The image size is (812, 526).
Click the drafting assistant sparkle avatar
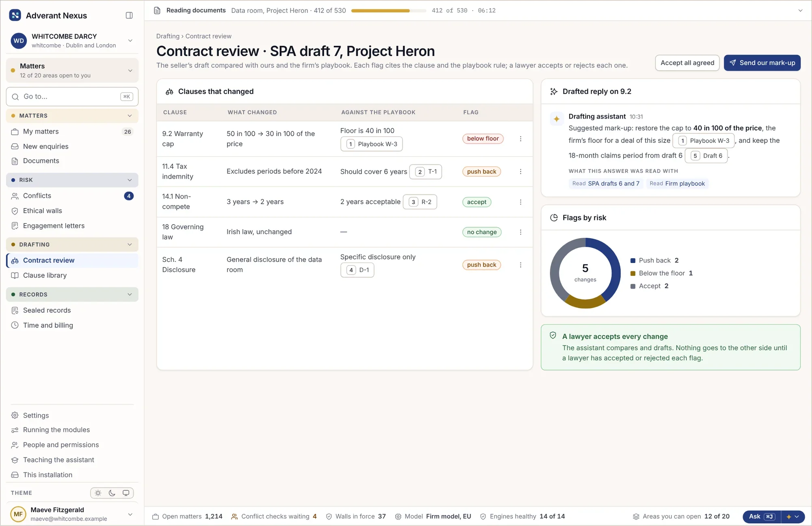click(x=557, y=119)
